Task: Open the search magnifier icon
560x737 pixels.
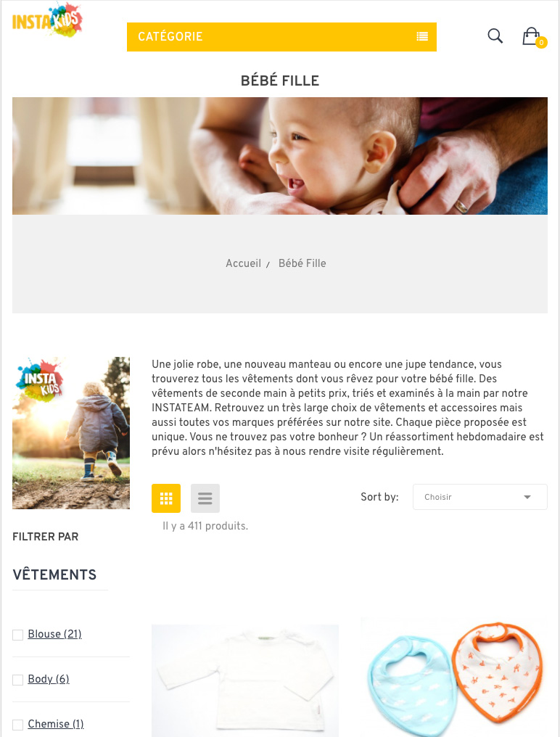Action: (495, 36)
